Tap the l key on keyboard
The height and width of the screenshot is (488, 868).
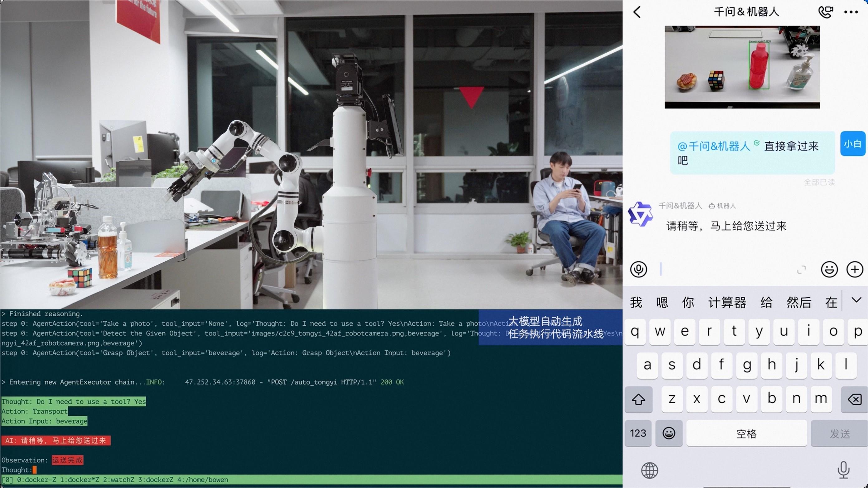point(846,366)
